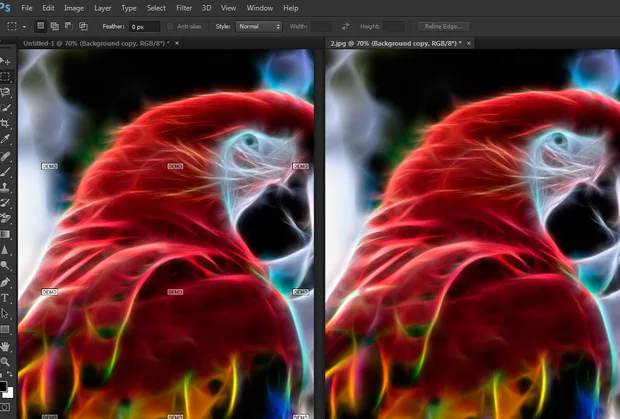Select the Rectangular Marquee tool in toolbox
The image size is (620, 419).
click(6, 76)
